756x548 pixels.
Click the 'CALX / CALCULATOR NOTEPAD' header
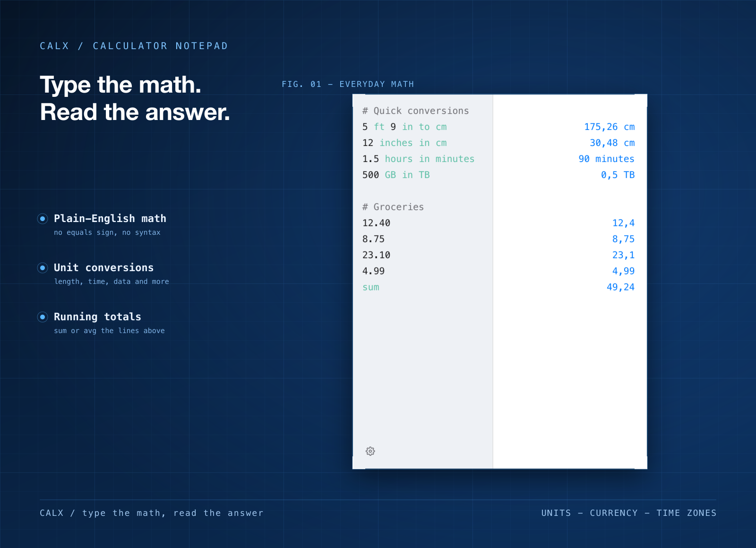point(134,46)
